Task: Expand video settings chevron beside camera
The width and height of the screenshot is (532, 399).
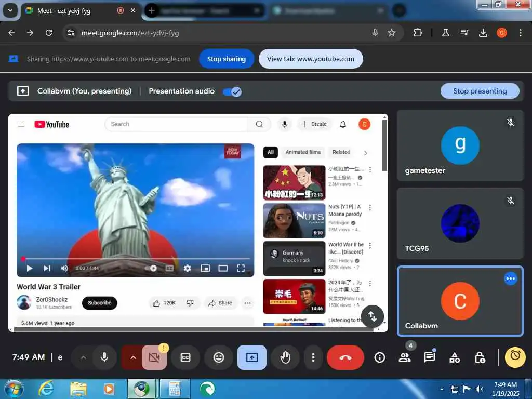Action: click(x=133, y=357)
